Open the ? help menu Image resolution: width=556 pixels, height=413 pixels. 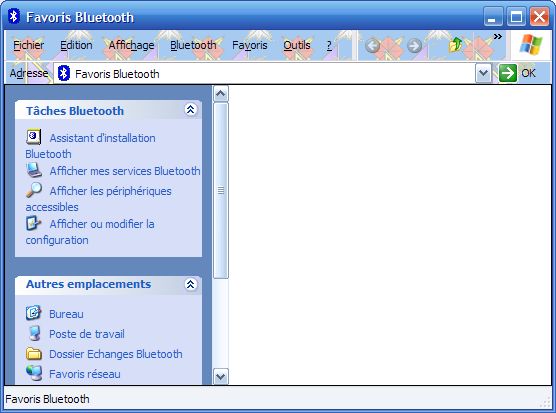329,45
